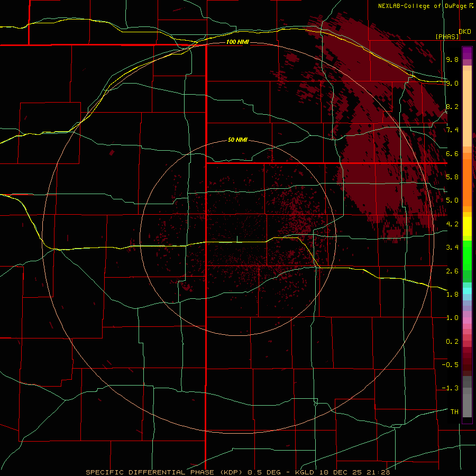Click the 100 NMI range ring label

(237, 42)
